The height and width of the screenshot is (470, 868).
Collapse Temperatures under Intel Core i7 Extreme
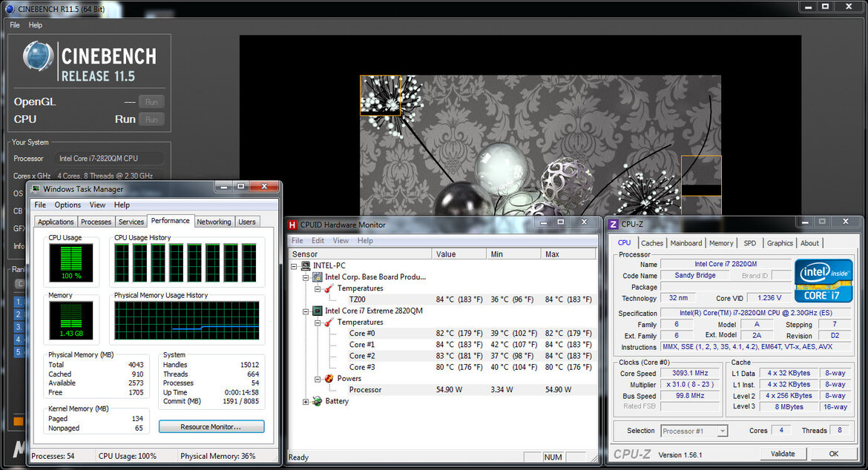(318, 322)
